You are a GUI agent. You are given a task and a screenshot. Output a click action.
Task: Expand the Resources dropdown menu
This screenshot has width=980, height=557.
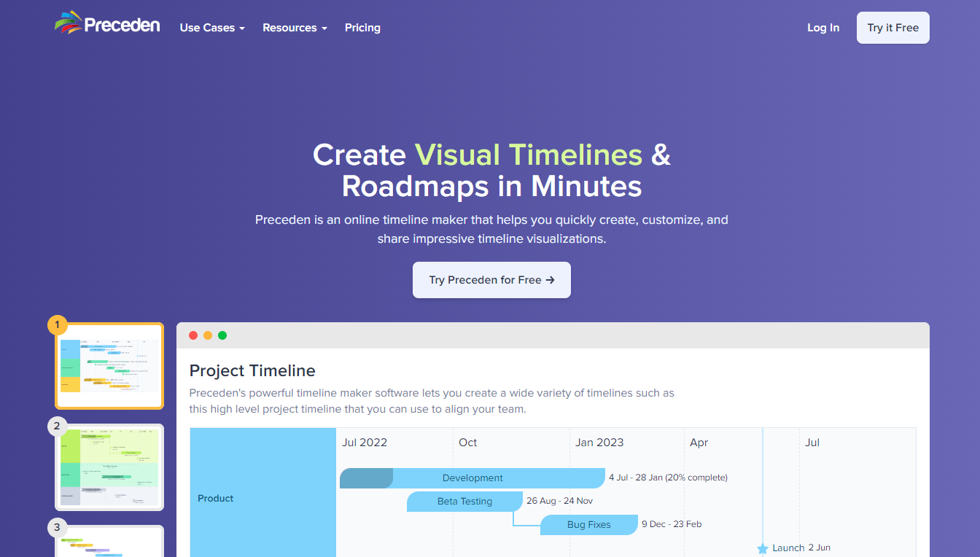295,28
